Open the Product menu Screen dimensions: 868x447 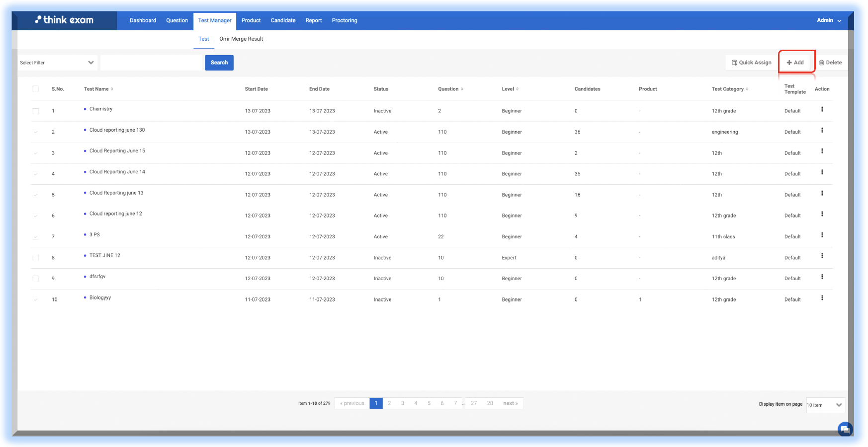[x=251, y=20]
